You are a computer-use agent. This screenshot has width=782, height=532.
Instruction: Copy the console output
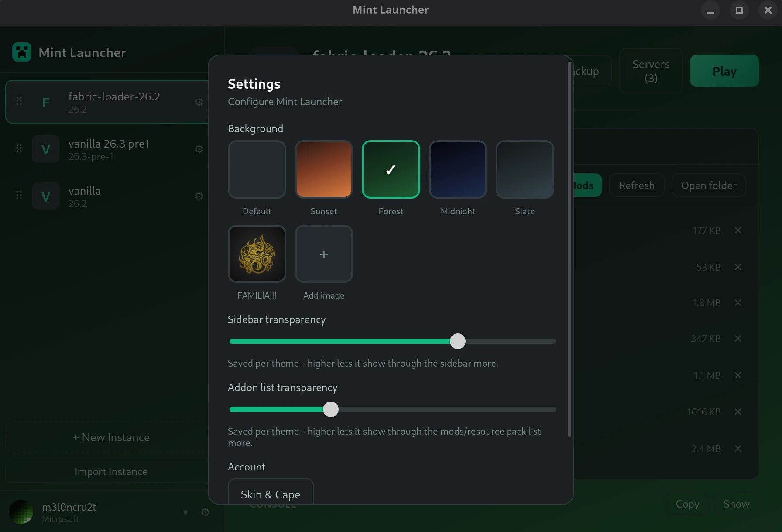click(687, 504)
